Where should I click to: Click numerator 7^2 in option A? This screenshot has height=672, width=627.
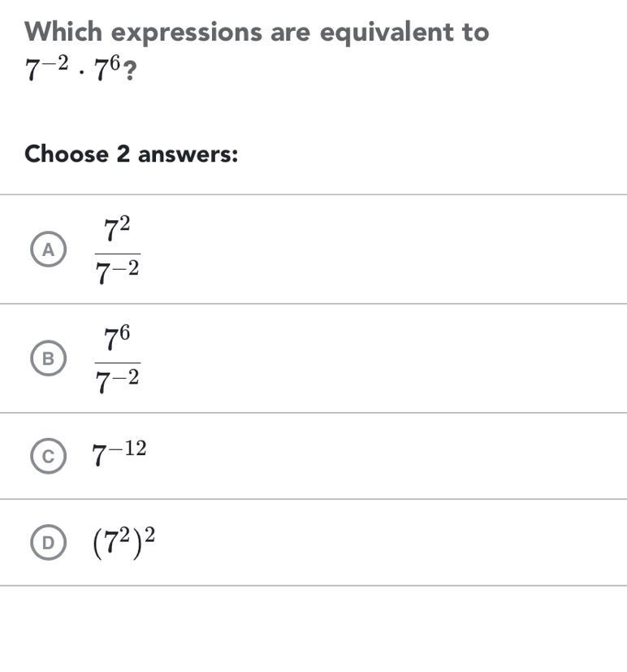point(117,229)
